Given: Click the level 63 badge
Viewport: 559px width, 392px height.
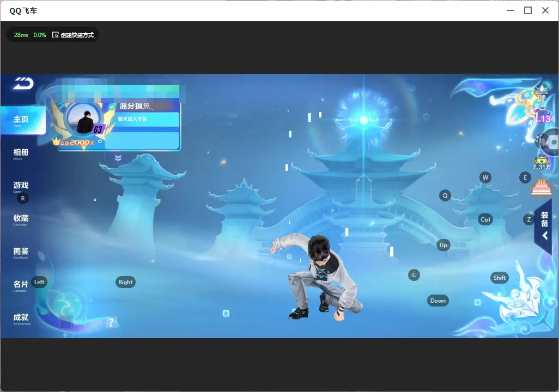Looking at the screenshot, I should pyautogui.click(x=98, y=130).
